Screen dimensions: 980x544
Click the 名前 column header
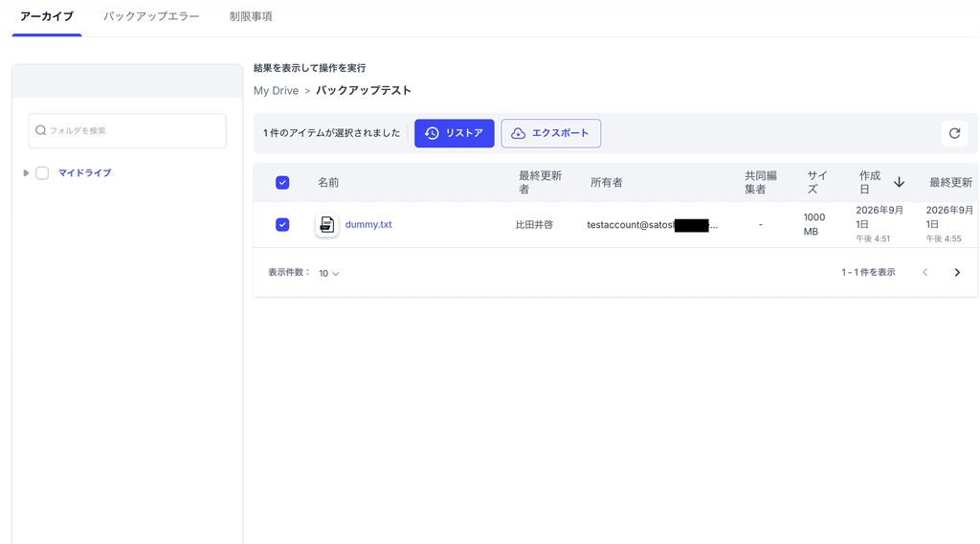coord(328,183)
